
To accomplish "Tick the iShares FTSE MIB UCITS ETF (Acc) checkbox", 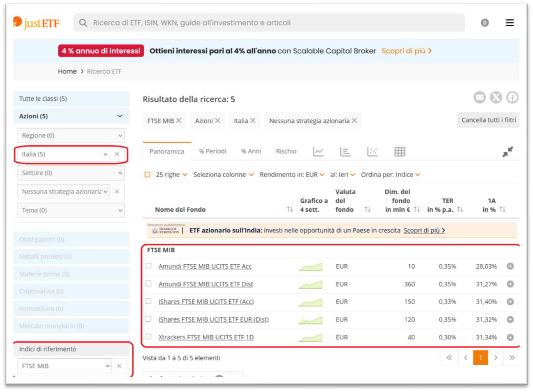I will [x=149, y=301].
